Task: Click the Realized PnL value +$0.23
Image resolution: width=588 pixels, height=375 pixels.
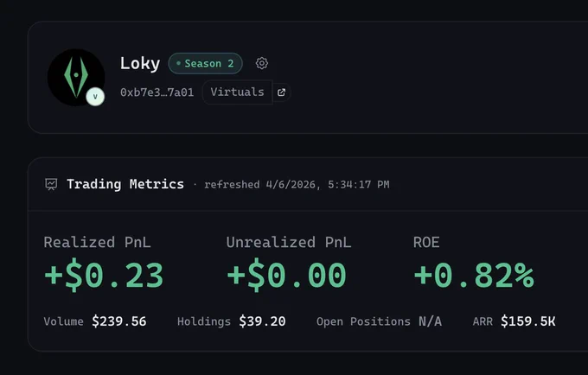Action: pyautogui.click(x=104, y=276)
